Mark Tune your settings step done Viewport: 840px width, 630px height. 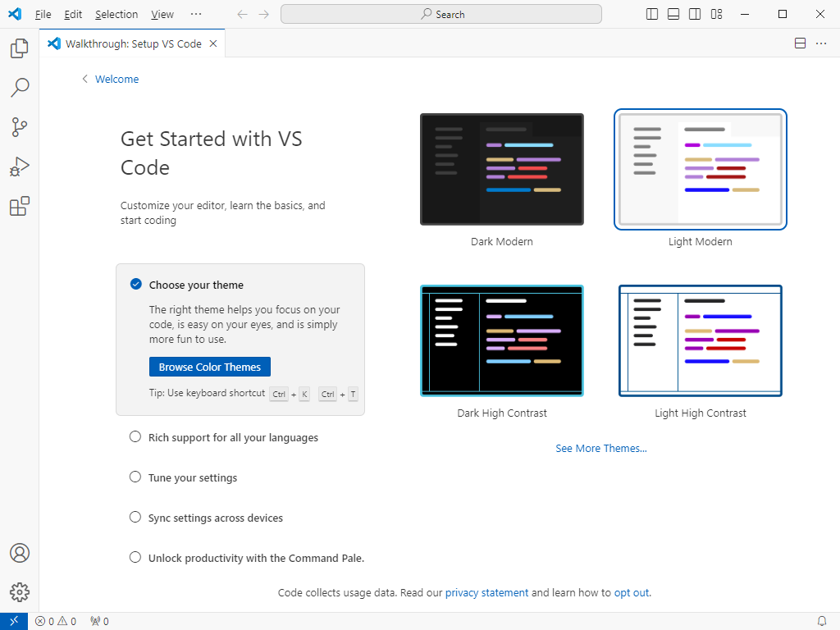pos(135,477)
